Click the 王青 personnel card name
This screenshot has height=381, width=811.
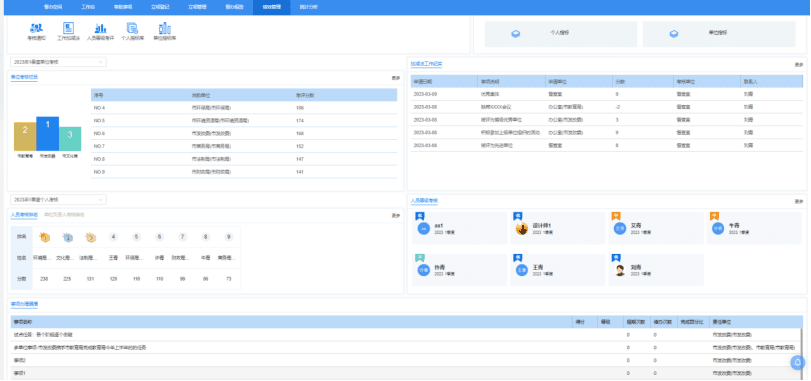[538, 267]
